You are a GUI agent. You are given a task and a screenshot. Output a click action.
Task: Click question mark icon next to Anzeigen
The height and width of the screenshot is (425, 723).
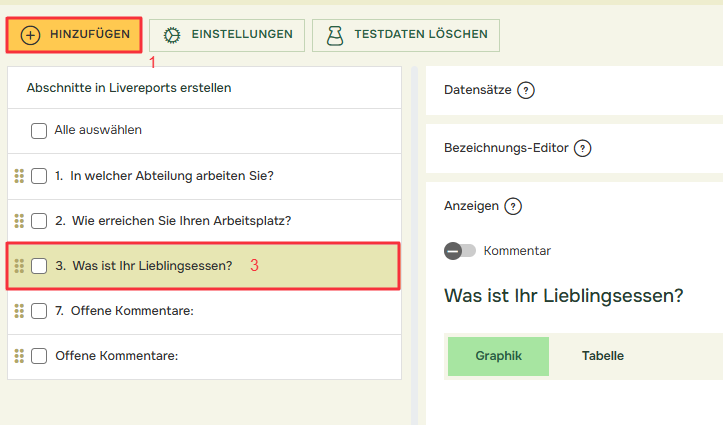(513, 206)
